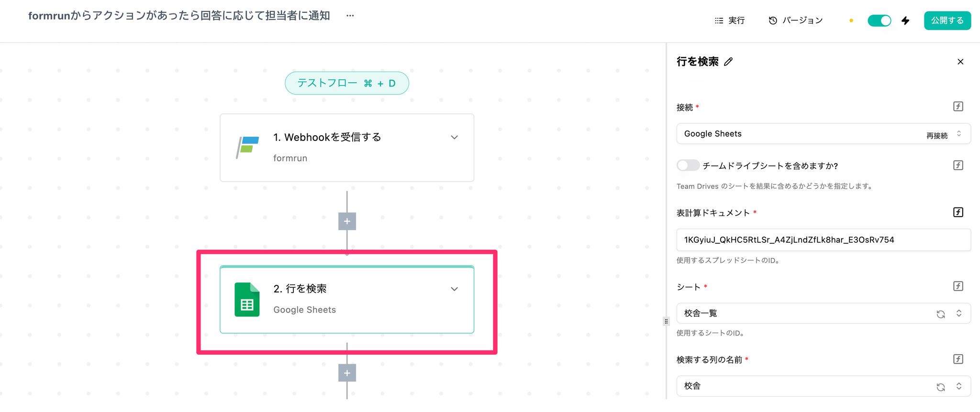
Task: Enable チームドライブシートを含めますか toggle
Action: pyautogui.click(x=688, y=165)
